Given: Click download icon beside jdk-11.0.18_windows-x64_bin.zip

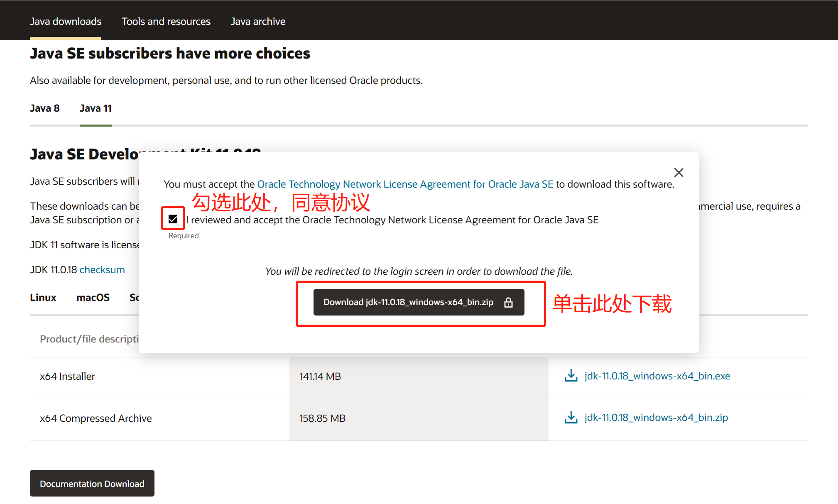Looking at the screenshot, I should click(x=571, y=417).
